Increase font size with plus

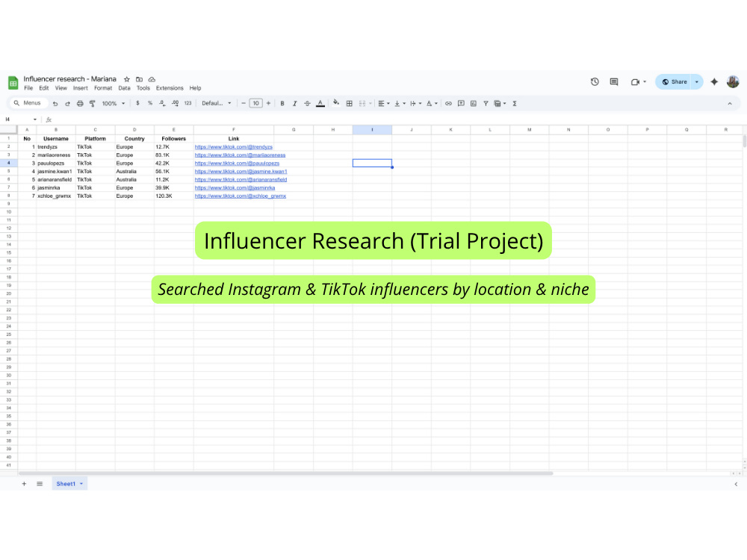pyautogui.click(x=268, y=103)
